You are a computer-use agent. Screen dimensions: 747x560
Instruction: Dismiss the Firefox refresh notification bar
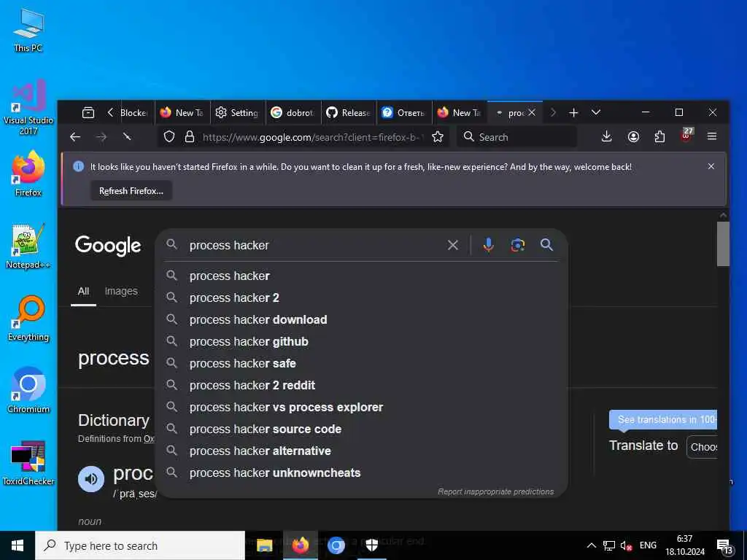coord(711,166)
